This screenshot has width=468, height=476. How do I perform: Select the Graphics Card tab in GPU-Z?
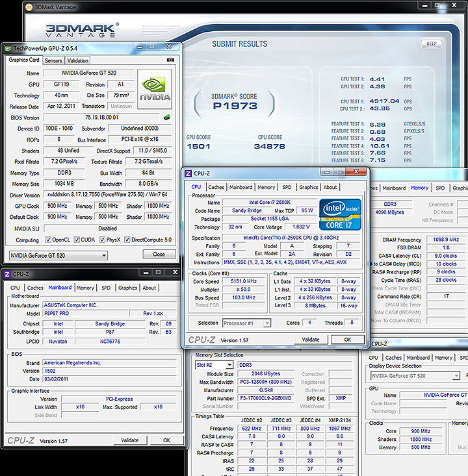coord(24,60)
